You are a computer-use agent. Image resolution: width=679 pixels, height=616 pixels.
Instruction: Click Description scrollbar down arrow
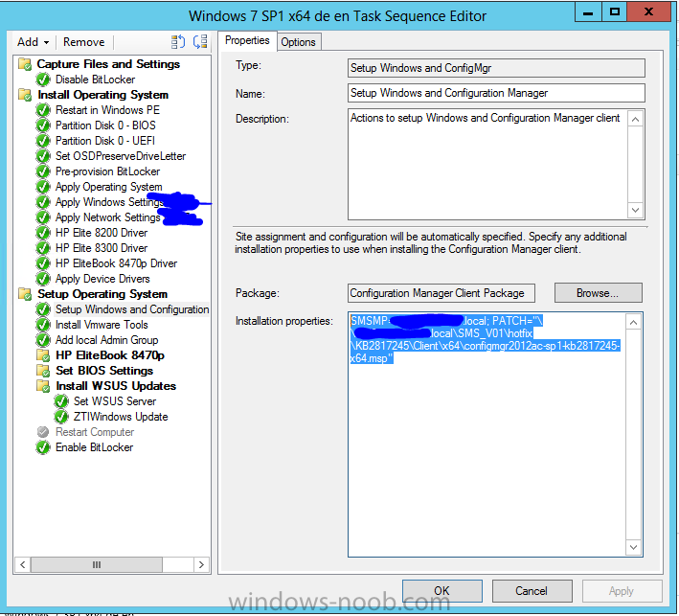point(635,210)
